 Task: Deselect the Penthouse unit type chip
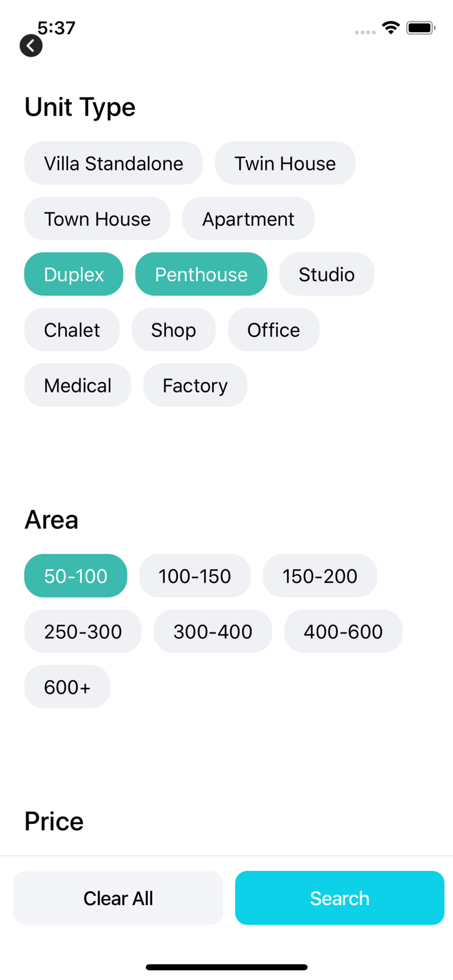(201, 274)
